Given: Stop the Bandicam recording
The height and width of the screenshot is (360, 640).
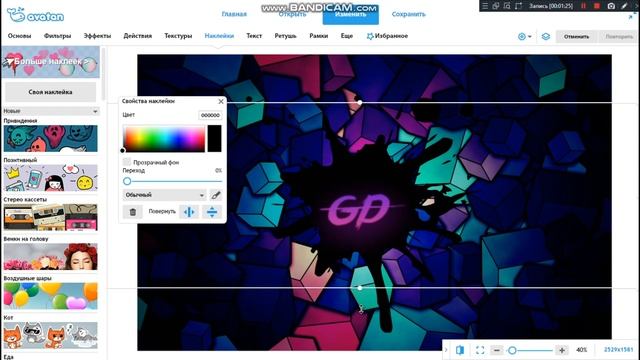Looking at the screenshot, I should [597, 6].
